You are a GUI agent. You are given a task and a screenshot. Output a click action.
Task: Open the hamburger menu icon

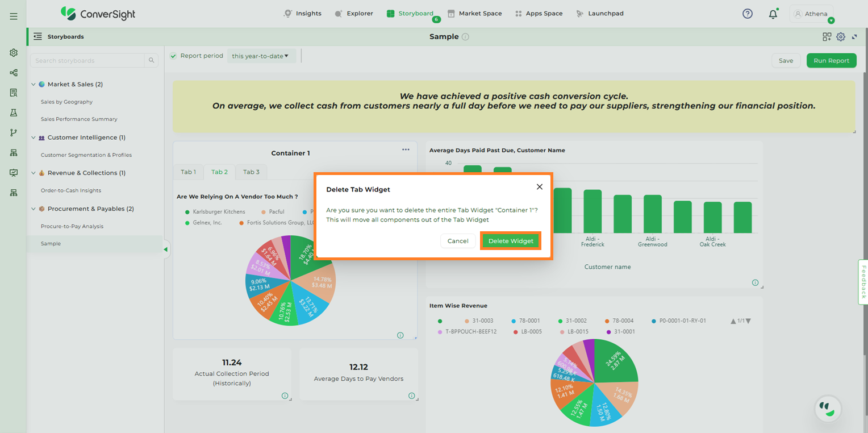point(14,16)
